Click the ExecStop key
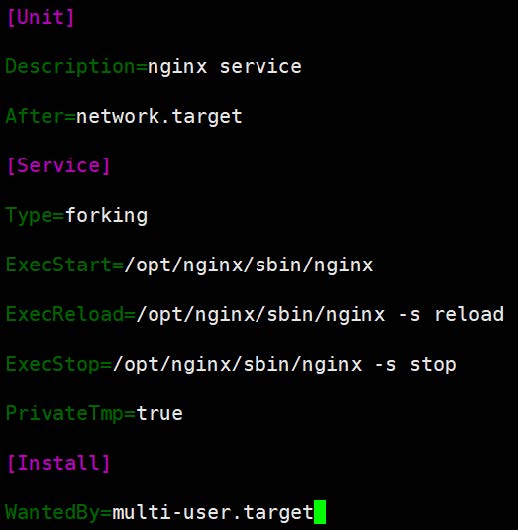The image size is (518, 530). pos(53,364)
